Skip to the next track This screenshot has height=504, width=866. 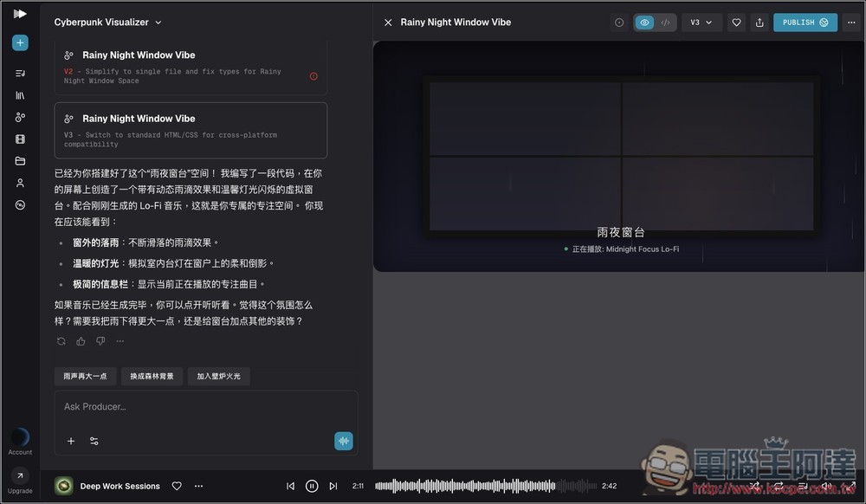click(333, 487)
